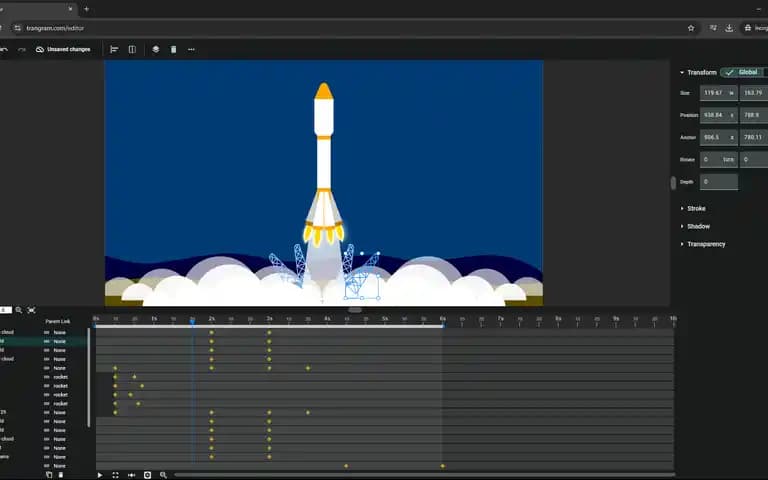
Task: Click the delete layer icon below layer list
Action: 61,475
